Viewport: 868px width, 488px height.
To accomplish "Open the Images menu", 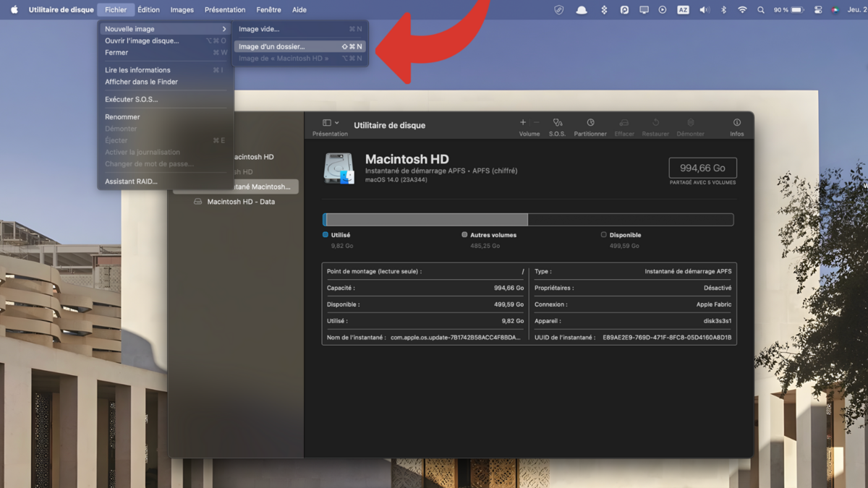I will point(182,10).
